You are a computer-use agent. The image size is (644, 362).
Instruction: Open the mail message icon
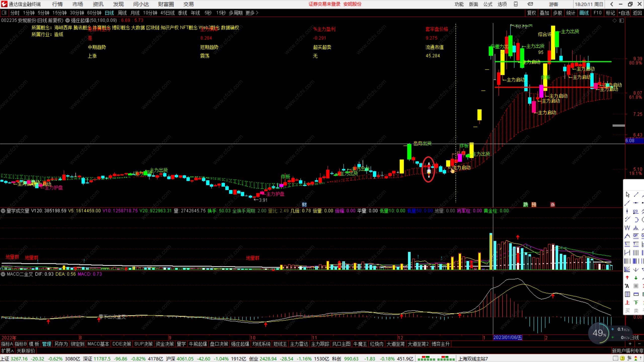pyautogui.click(x=530, y=4)
